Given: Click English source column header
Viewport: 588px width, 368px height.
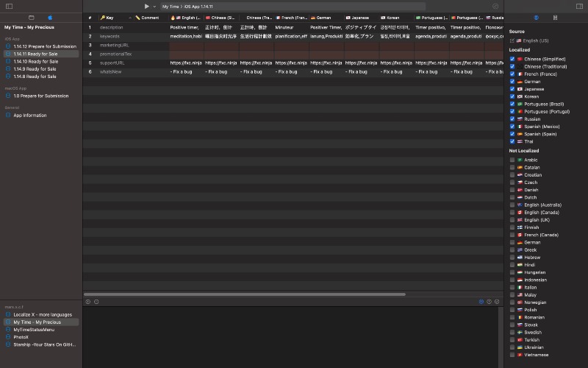Looking at the screenshot, I should click(186, 18).
